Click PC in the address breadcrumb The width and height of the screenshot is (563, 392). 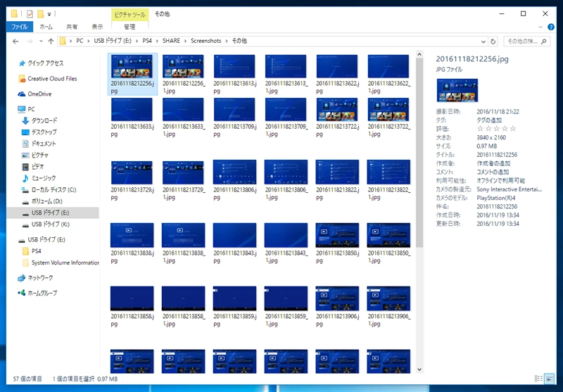point(80,41)
